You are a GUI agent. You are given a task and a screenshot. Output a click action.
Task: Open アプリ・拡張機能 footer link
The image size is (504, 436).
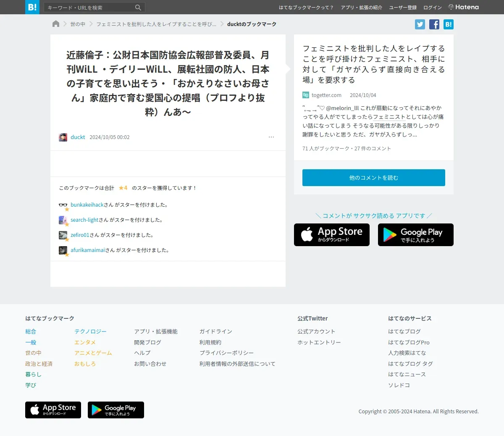click(156, 332)
